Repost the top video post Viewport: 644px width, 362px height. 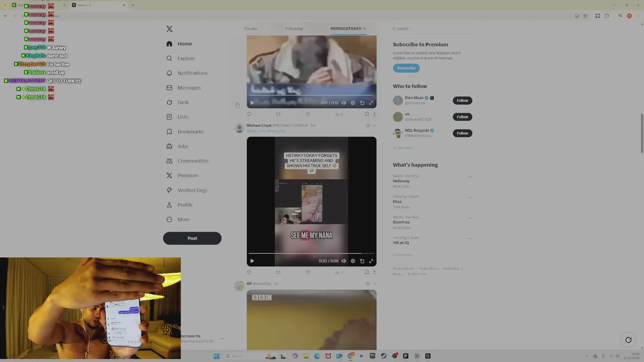[x=278, y=114]
